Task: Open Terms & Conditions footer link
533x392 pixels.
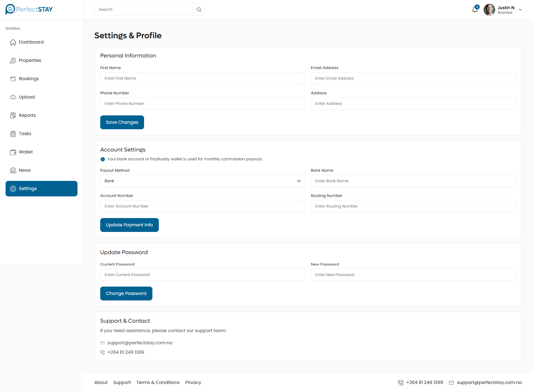Action: coord(158,382)
